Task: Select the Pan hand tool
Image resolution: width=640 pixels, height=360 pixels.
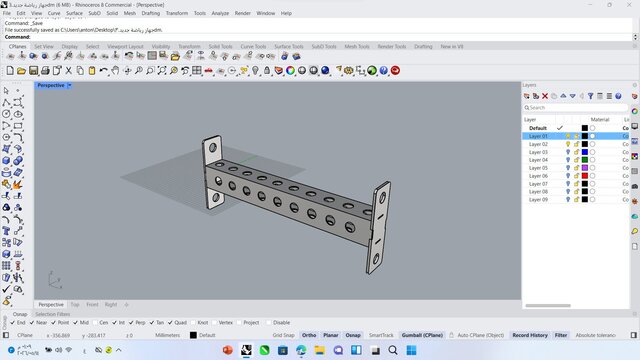Action: [115, 71]
